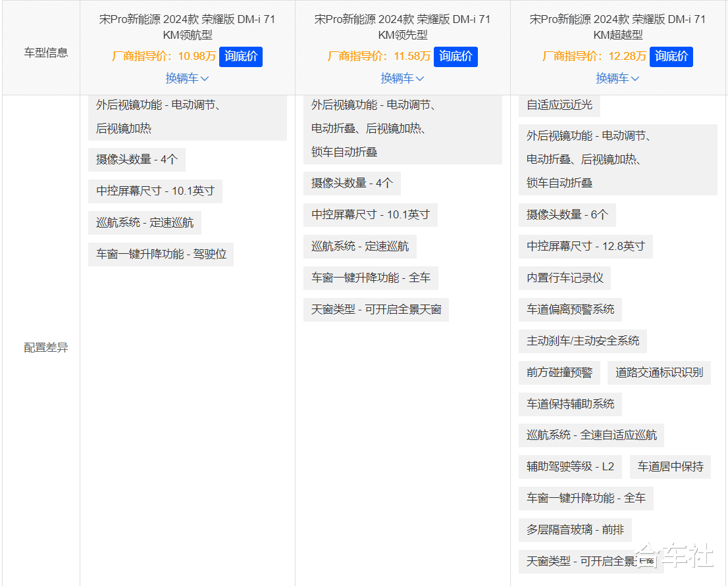
Task: Click 天窗类型 - 可开启全景天窗 in the 领先型 column
Action: [376, 310]
